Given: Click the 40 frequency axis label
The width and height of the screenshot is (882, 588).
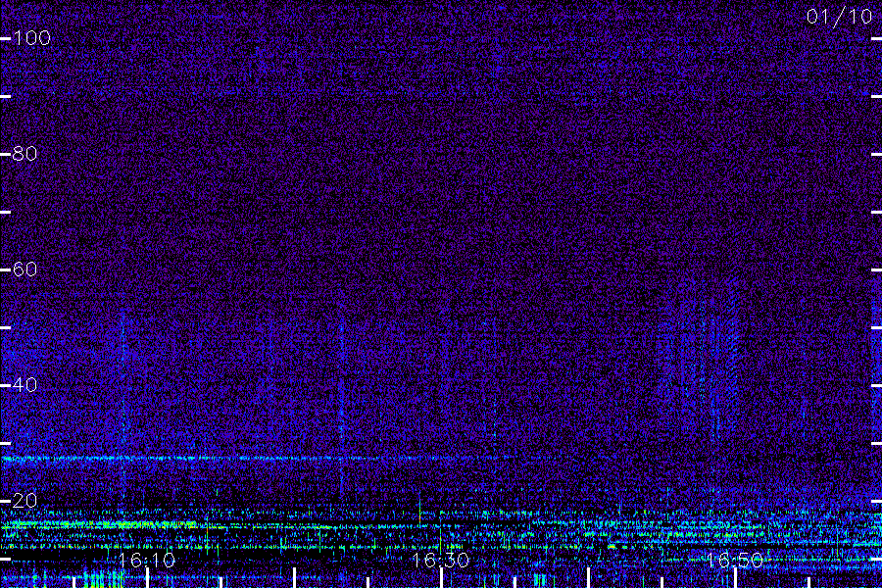Looking at the screenshot, I should pyautogui.click(x=24, y=385).
